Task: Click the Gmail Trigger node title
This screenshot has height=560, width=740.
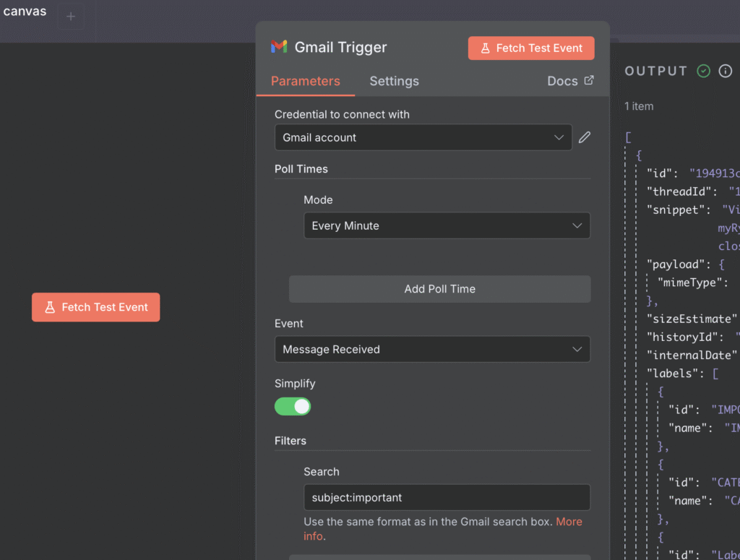Action: (x=341, y=47)
